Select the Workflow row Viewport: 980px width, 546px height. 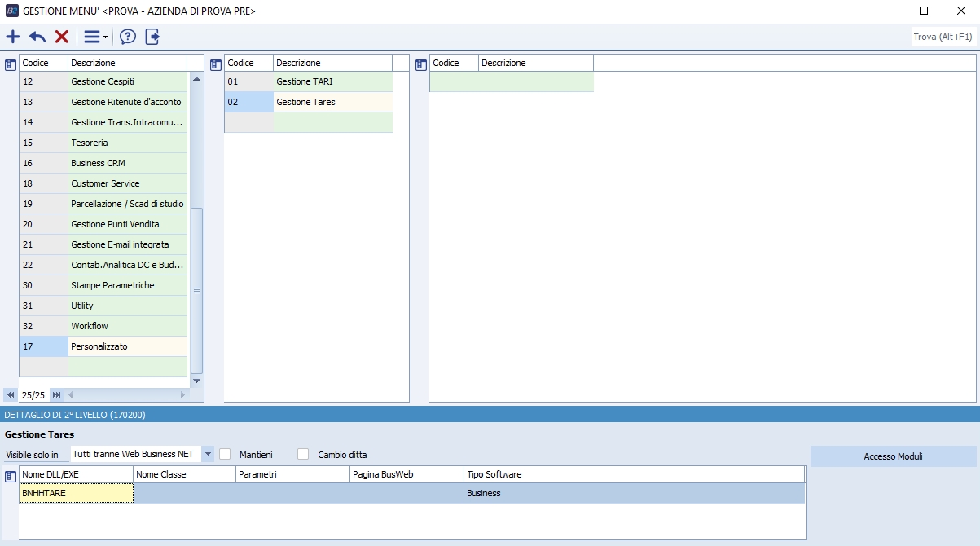[x=103, y=326]
